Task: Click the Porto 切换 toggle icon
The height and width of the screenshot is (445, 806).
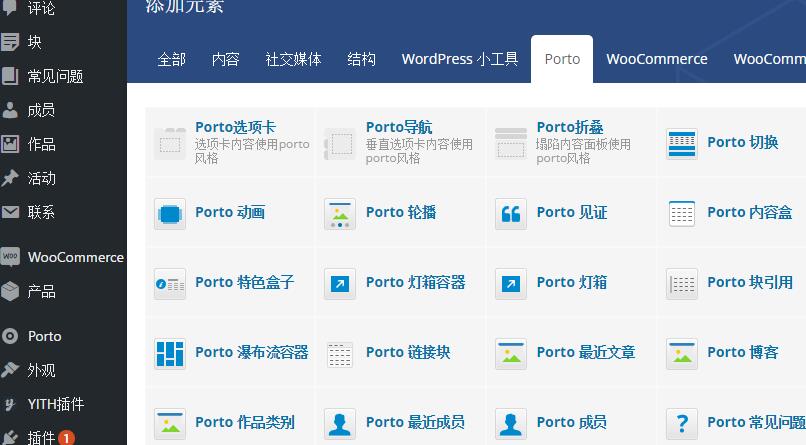Action: pyautogui.click(x=682, y=143)
